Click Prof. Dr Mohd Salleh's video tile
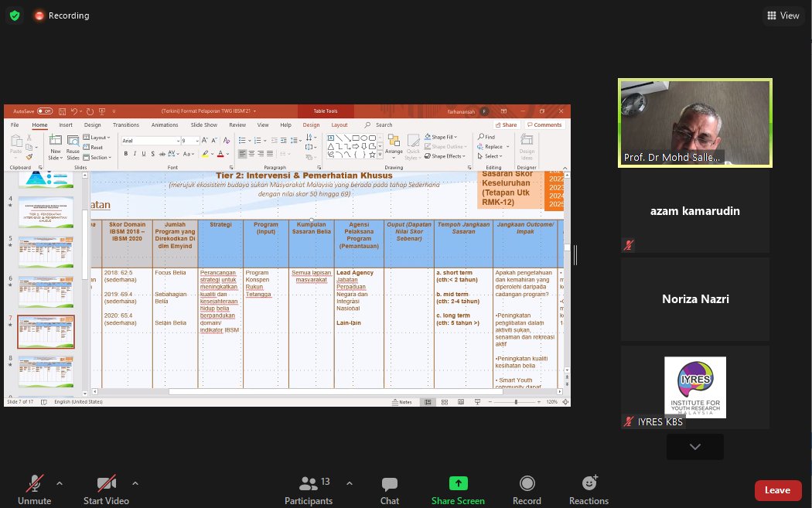This screenshot has height=508, width=812. (x=694, y=122)
